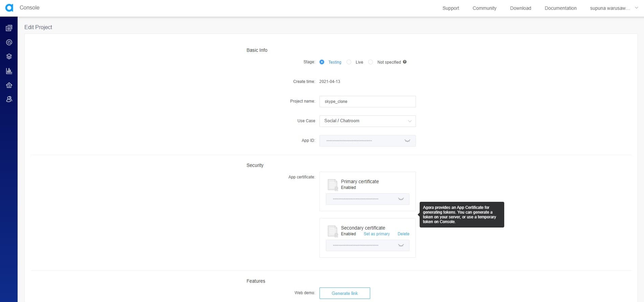Screen dimensions: 644x302
Task: Expand the Use Case dropdown
Action: (x=367, y=121)
